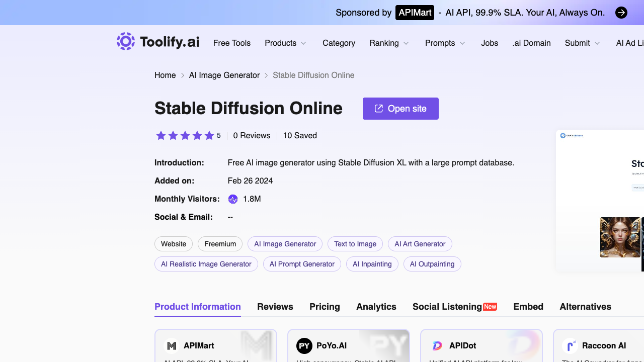Open the .ai Domain menu item
The image size is (644, 362).
[531, 43]
